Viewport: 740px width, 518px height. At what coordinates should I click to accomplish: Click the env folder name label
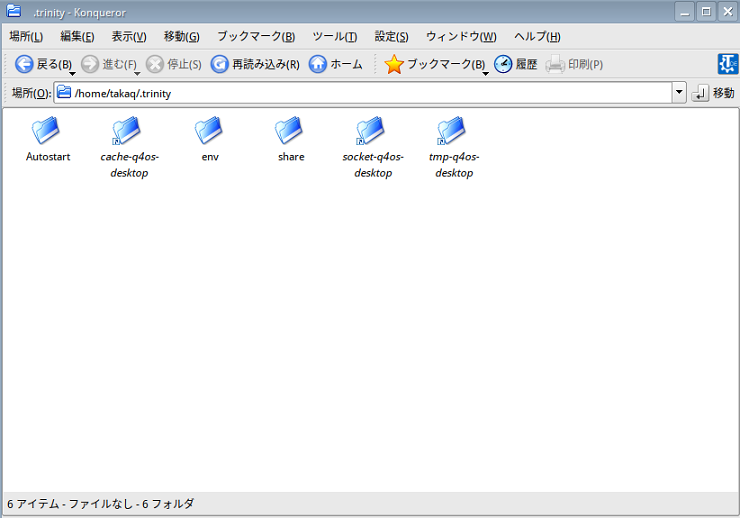click(210, 157)
